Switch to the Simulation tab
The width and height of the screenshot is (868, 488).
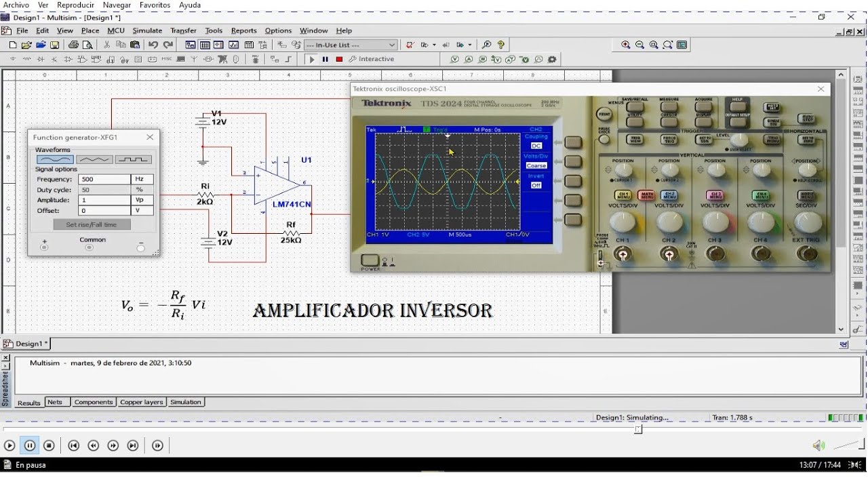[186, 402]
